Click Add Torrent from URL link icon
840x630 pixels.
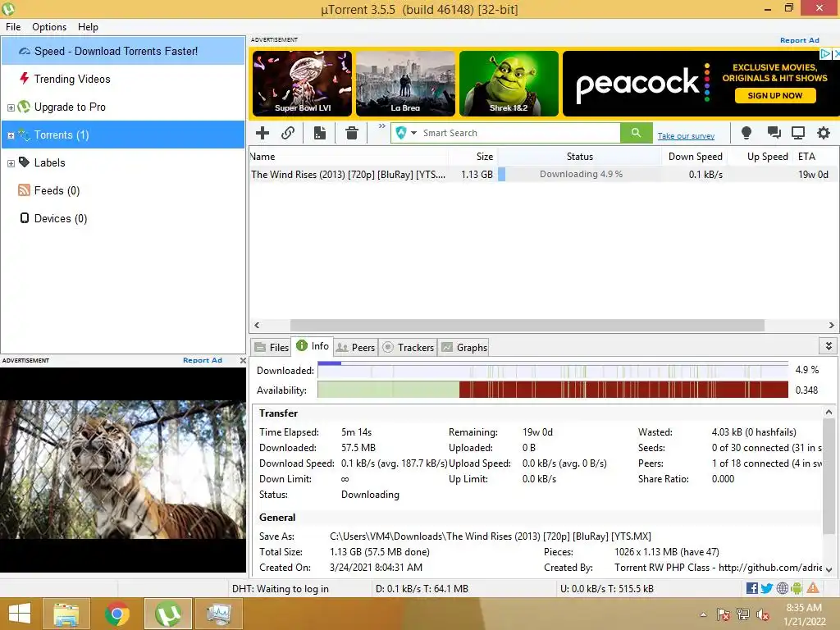pos(288,133)
